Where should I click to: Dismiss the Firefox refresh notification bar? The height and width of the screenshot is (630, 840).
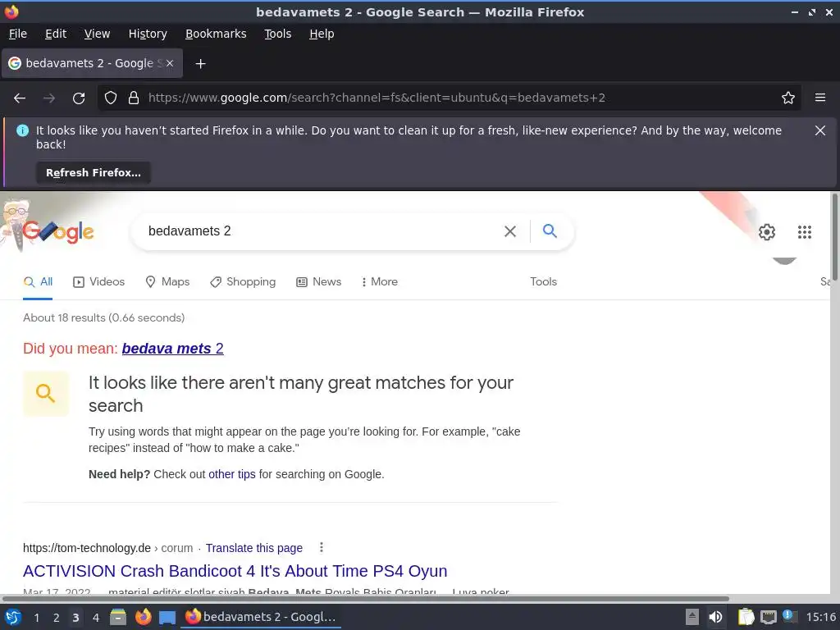pos(820,130)
